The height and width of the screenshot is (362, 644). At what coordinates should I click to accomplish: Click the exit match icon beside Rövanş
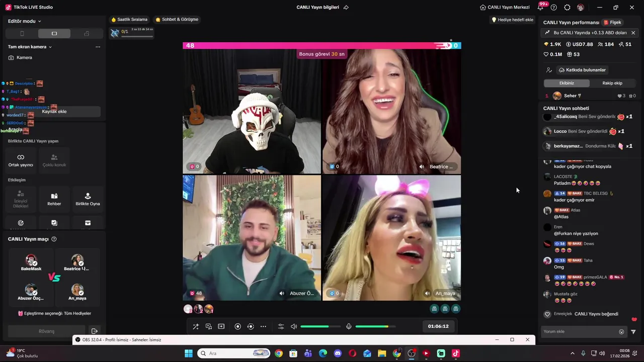pyautogui.click(x=94, y=331)
